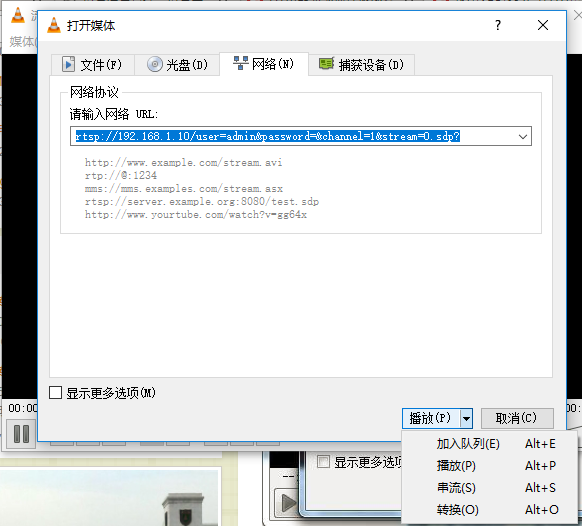Pause playback with the pause button
582x526 pixels.
click(x=21, y=434)
